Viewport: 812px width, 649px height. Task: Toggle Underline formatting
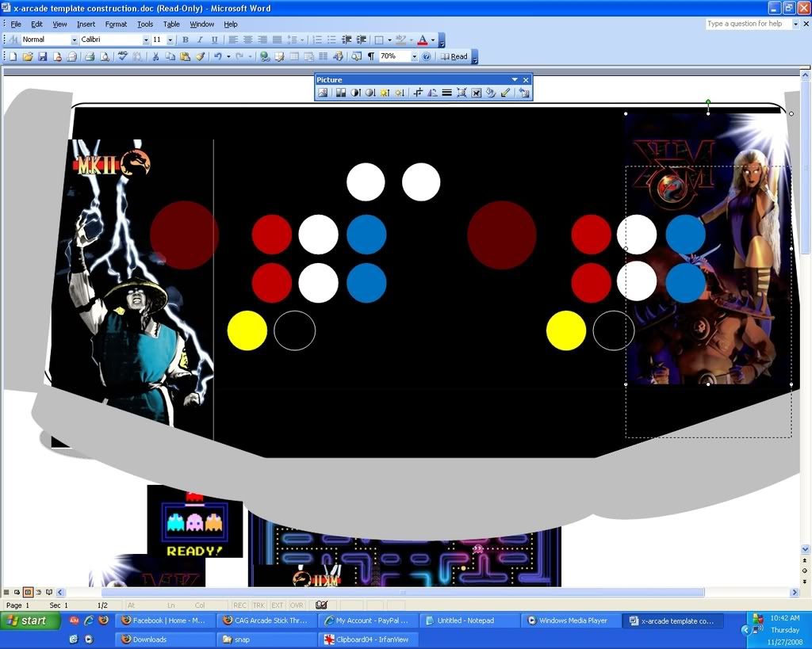[214, 40]
